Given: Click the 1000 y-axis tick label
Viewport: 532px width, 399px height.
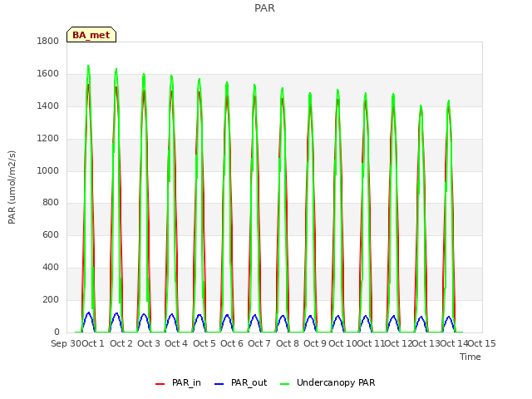Looking at the screenshot, I should (47, 170).
